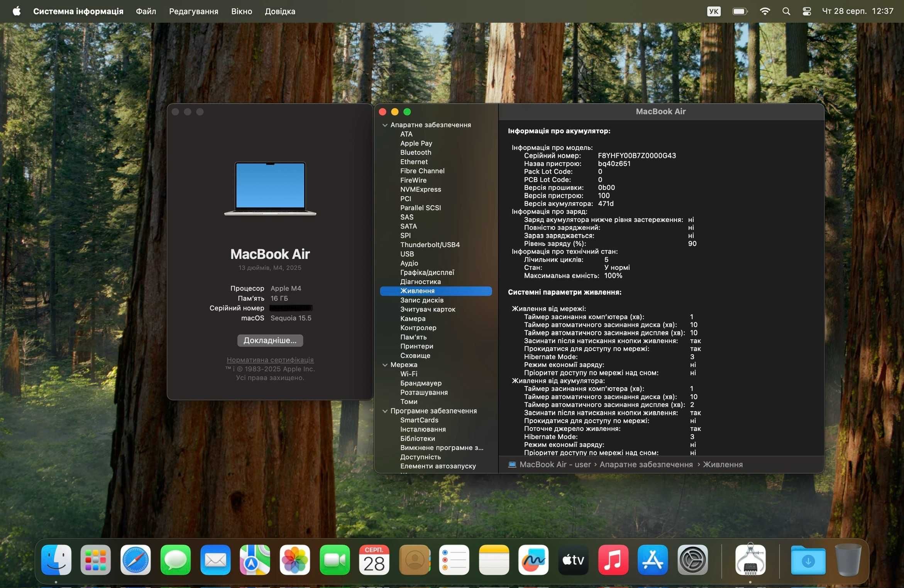Select SmartCards in the sidebar

(419, 420)
